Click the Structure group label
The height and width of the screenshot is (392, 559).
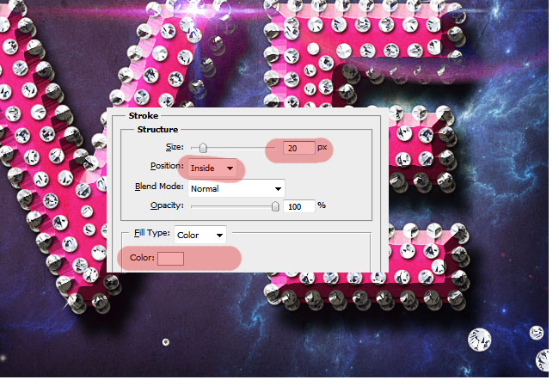coord(157,129)
